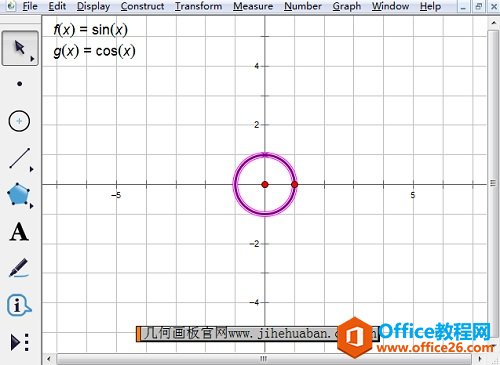The height and width of the screenshot is (365, 500).
Task: Expand Straightedge tool variants arrow
Action: 32,169
